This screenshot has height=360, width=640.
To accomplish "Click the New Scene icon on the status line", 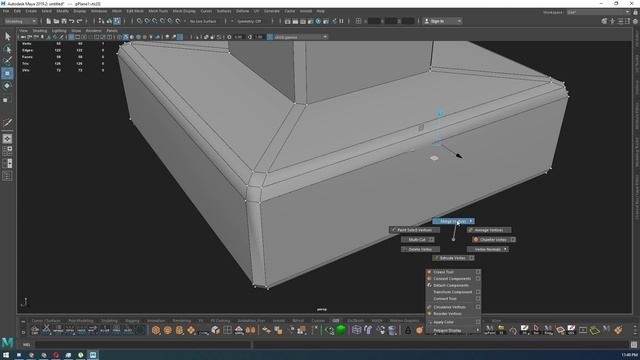I will (49, 21).
